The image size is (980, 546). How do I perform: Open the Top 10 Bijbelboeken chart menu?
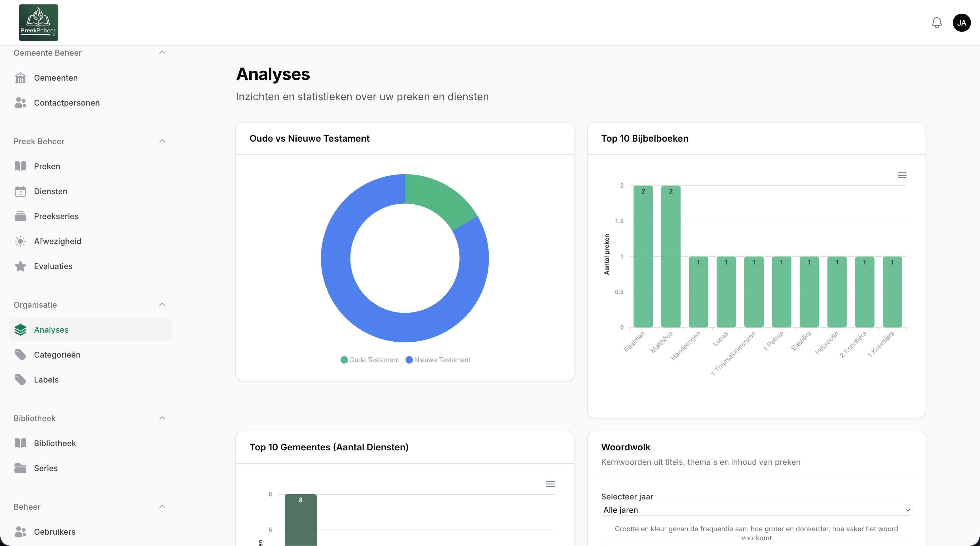[902, 175]
